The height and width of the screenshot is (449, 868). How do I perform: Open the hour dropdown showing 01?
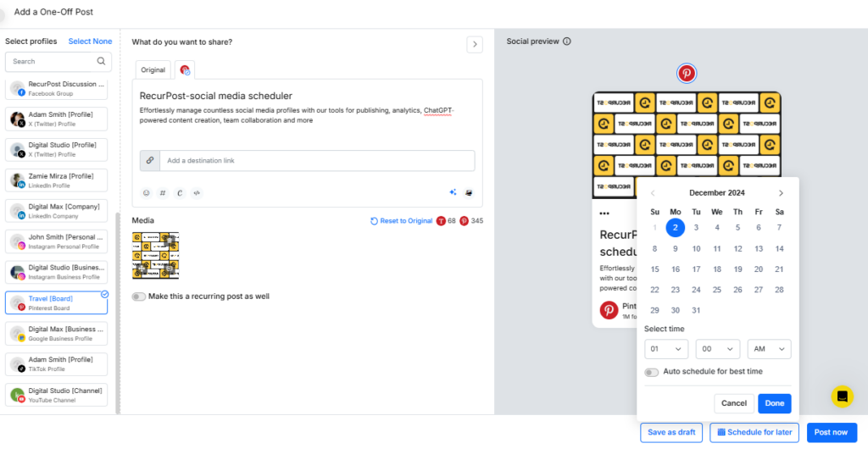point(666,349)
